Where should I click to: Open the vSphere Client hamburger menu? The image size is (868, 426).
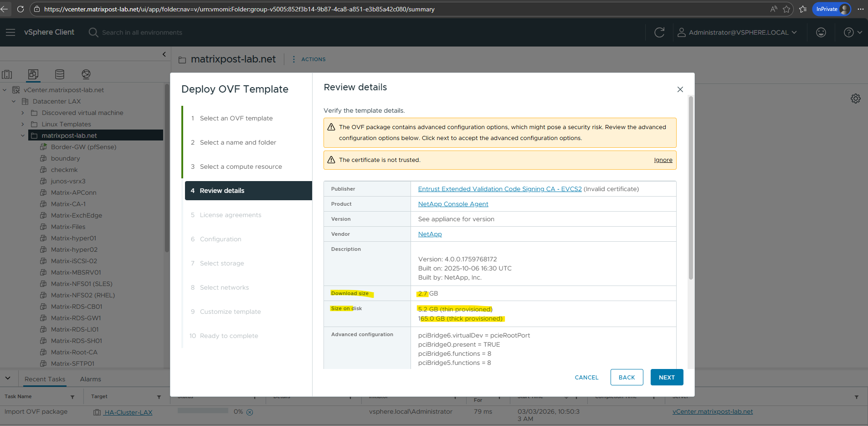(10, 32)
